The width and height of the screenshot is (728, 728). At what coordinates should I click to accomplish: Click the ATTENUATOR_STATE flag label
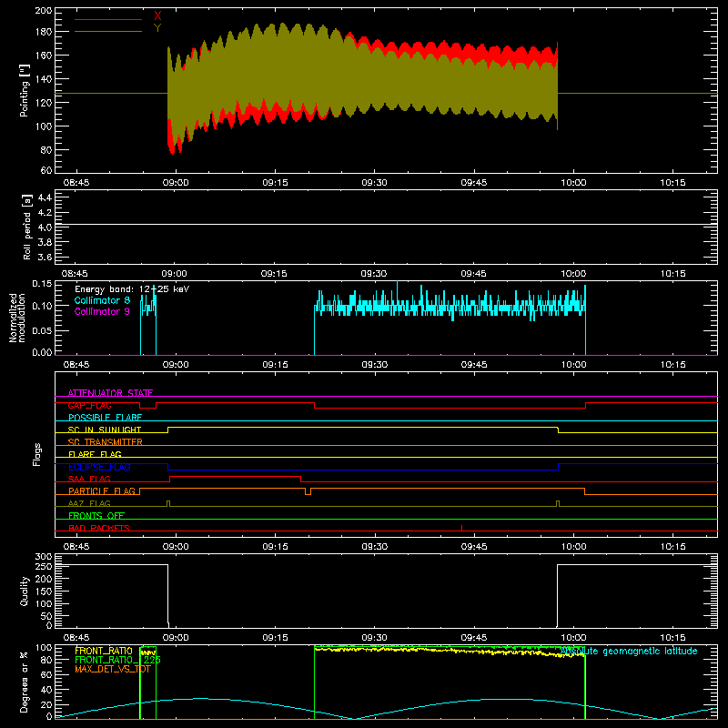tap(110, 393)
